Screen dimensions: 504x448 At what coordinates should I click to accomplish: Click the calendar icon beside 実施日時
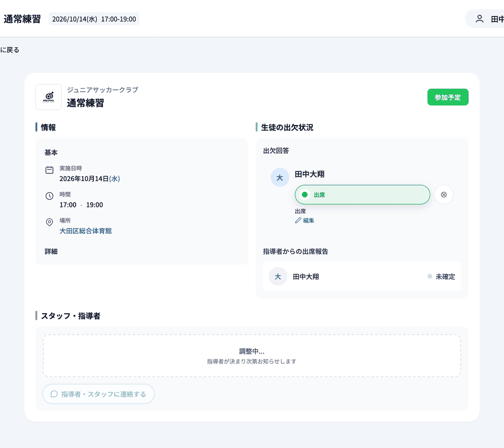[49, 170]
